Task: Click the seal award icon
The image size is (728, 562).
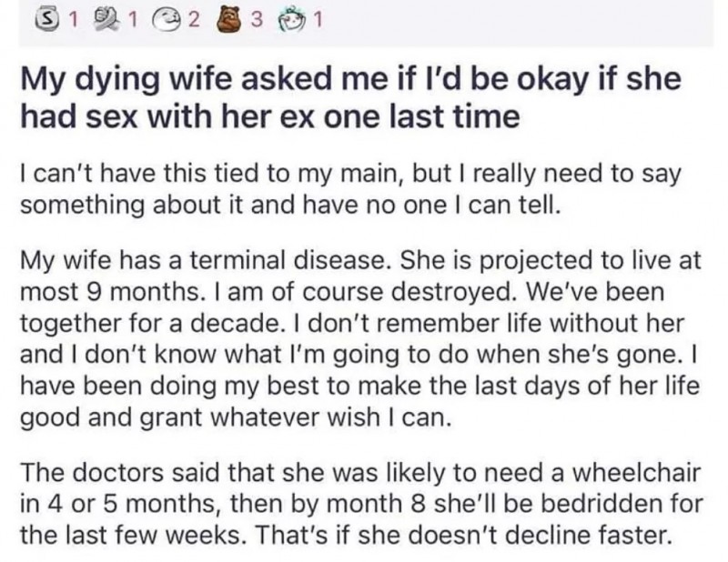Action: [x=168, y=20]
